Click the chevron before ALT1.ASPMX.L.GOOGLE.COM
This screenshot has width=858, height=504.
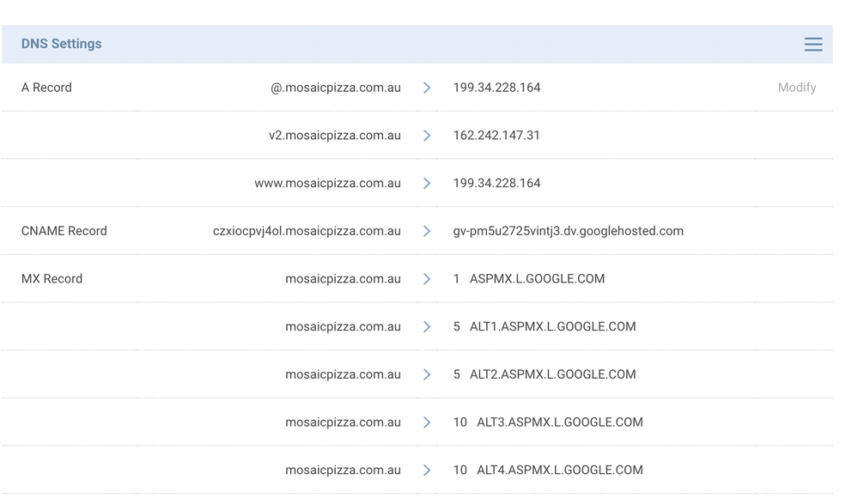point(427,326)
